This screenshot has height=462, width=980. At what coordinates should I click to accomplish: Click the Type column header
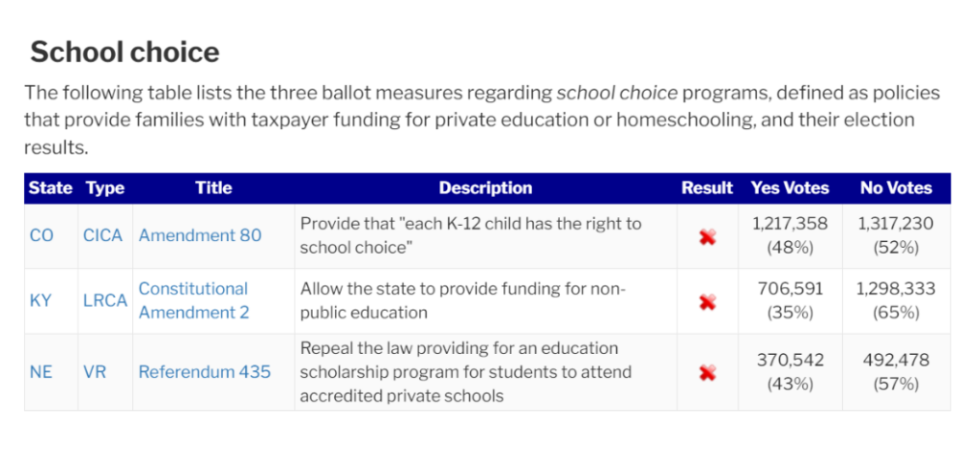[x=105, y=188]
